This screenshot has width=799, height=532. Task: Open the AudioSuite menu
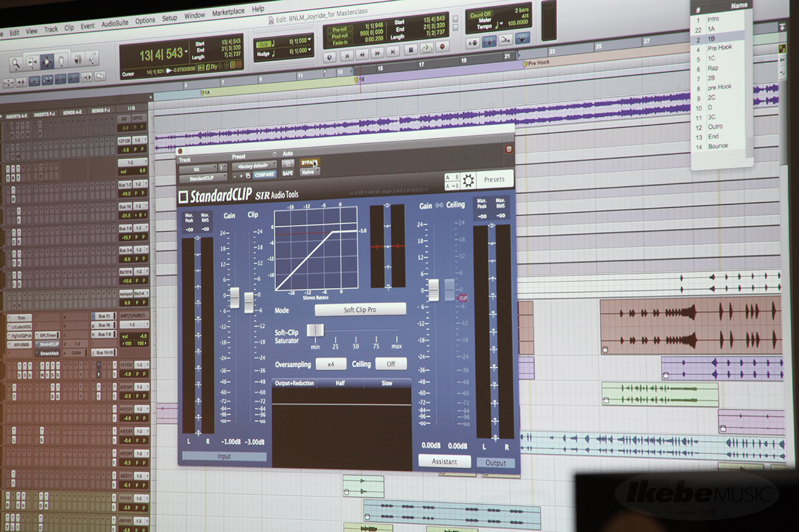click(115, 21)
